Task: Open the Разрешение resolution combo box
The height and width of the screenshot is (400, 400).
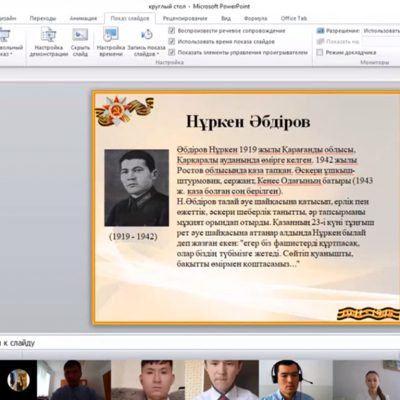Action: tap(381, 31)
